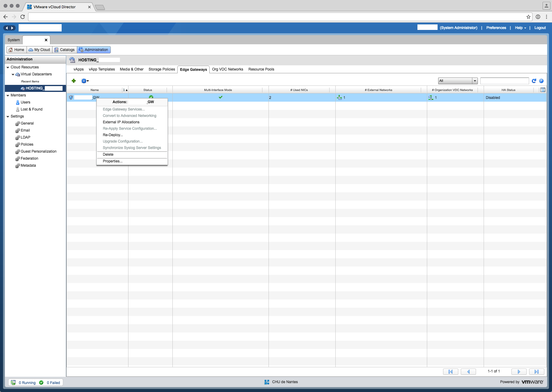Expand the Help menu in header
The height and width of the screenshot is (392, 552).
click(x=520, y=28)
